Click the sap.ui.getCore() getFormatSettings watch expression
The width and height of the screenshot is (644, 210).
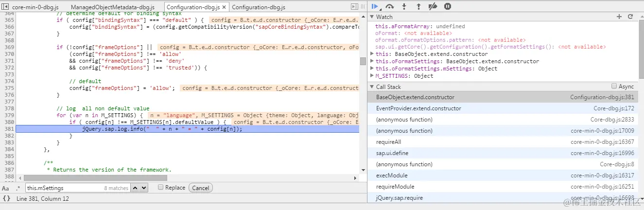pos(490,47)
